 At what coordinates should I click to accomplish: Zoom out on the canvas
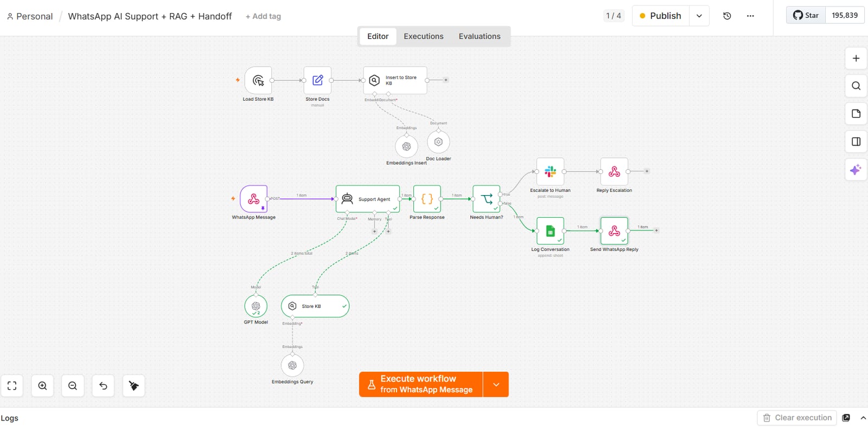[73, 386]
